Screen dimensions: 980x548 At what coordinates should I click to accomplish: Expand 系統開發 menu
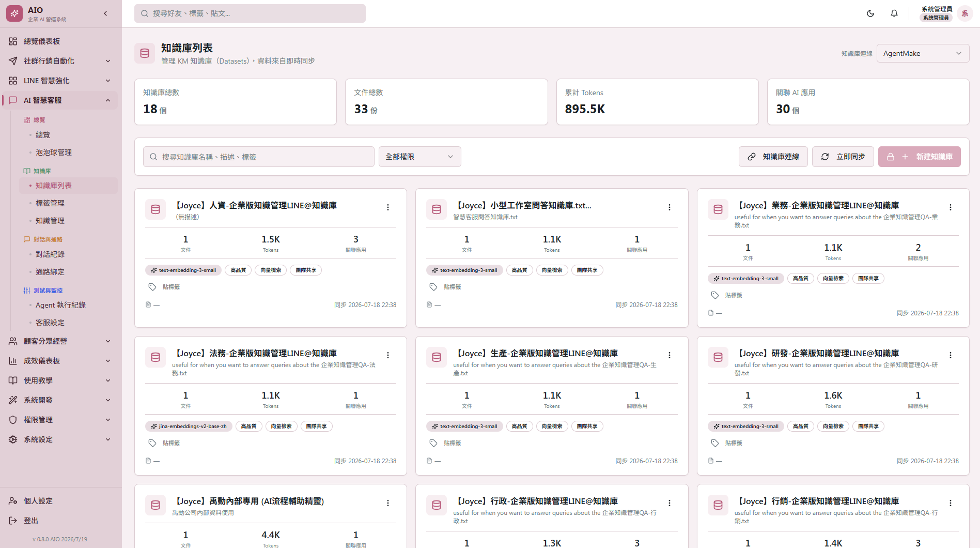click(60, 400)
